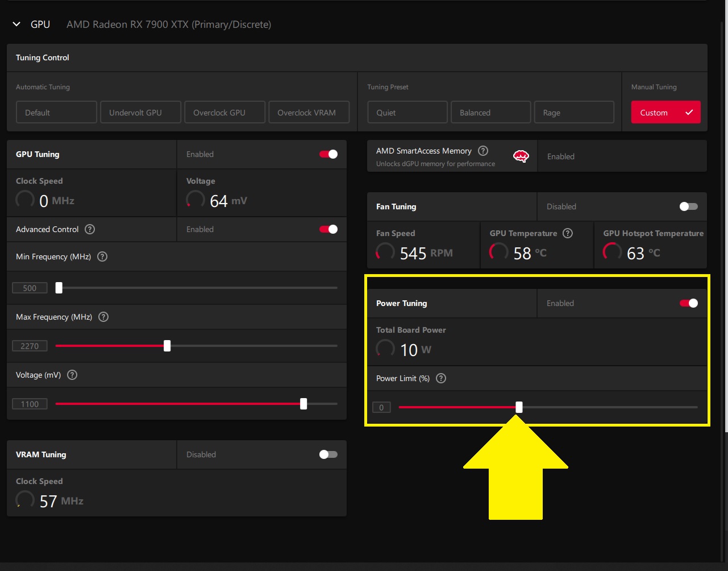Viewport: 728px width, 571px height.
Task: Open help icon for GPU Temperature
Action: [x=567, y=233]
